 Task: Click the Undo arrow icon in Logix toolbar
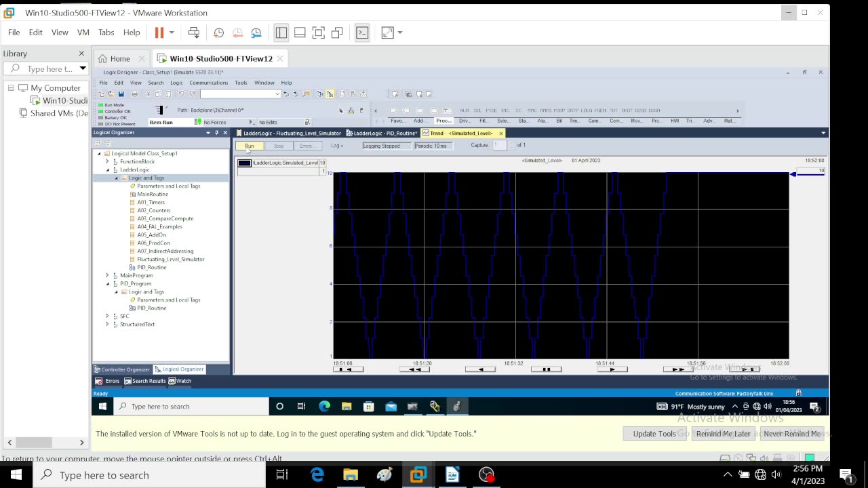181,94
